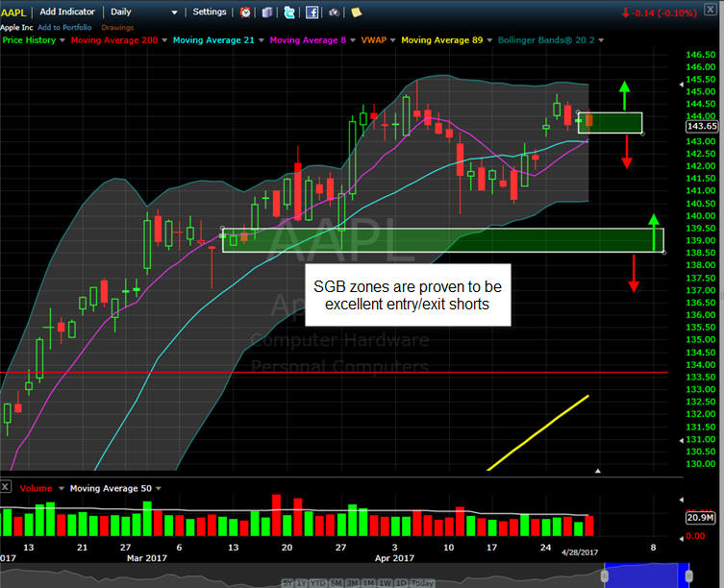This screenshot has width=724, height=588.
Task: Expand VWAP indicator dropdown
Action: [393, 40]
